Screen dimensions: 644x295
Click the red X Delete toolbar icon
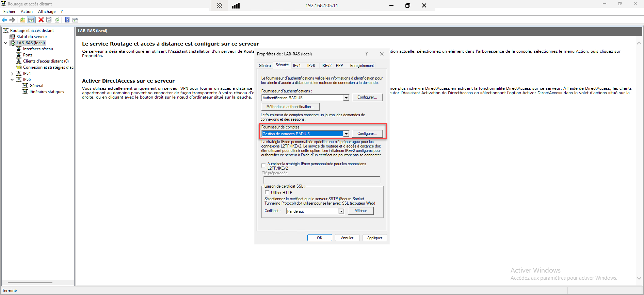pos(41,20)
